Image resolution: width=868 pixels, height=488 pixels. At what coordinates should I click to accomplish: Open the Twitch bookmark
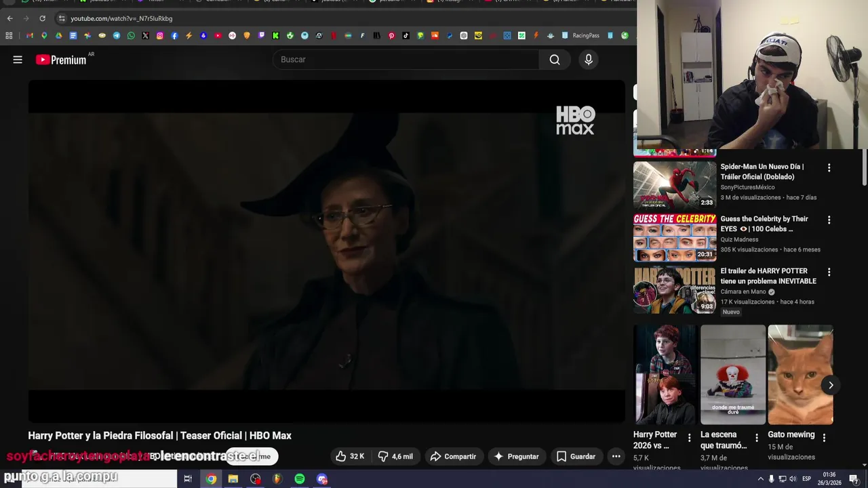[262, 35]
